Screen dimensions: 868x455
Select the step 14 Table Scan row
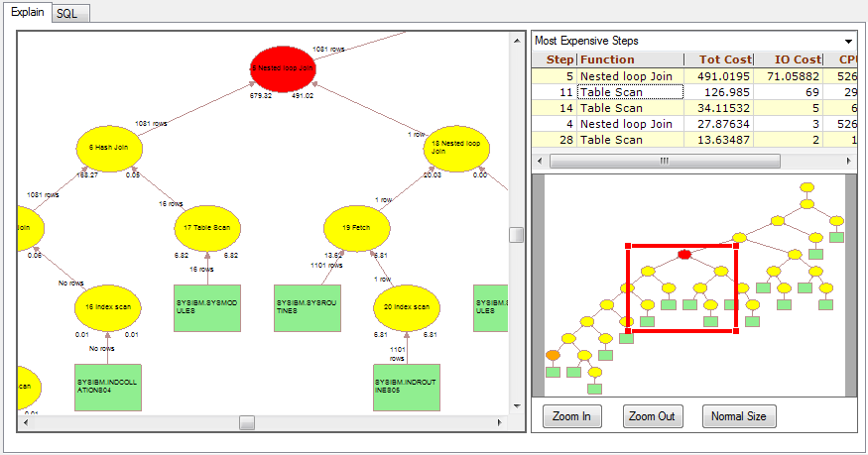click(694, 108)
